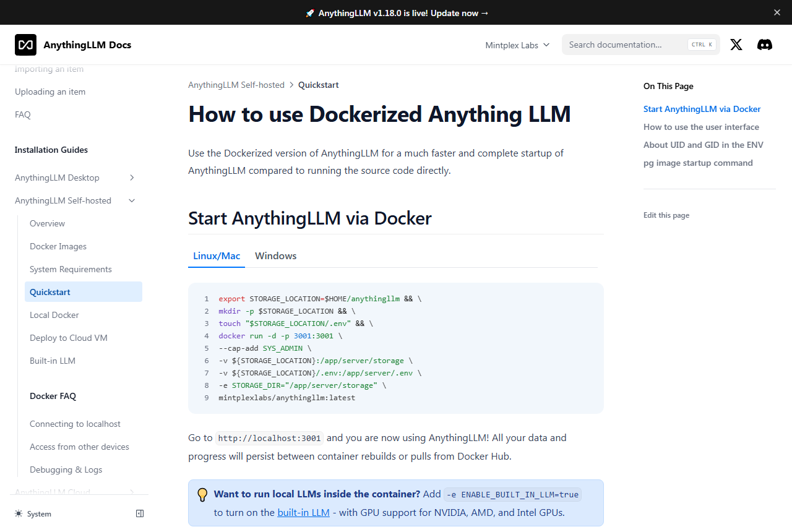The height and width of the screenshot is (532, 792).
Task: Jump to How to use the user interface
Action: [701, 127]
